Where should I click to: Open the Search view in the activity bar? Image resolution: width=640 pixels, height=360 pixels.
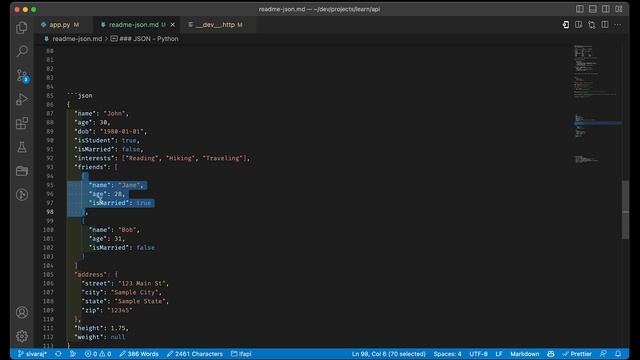point(22,51)
